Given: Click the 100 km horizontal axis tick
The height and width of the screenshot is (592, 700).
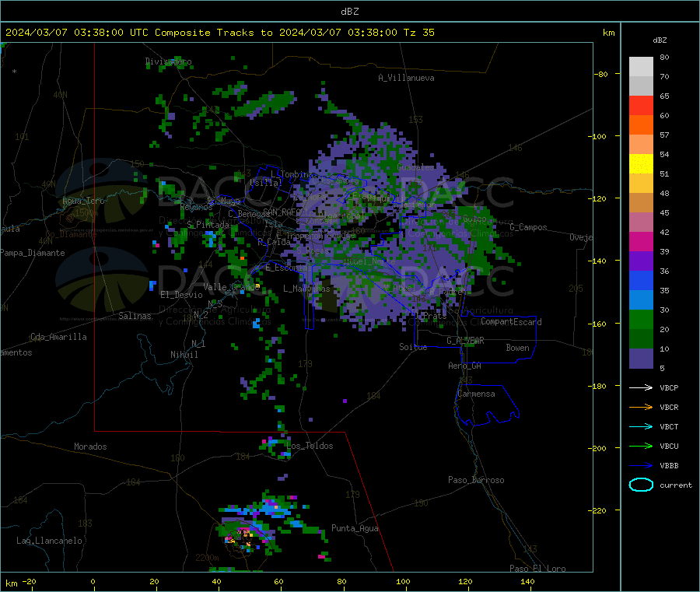Looking at the screenshot, I should click(x=403, y=582).
